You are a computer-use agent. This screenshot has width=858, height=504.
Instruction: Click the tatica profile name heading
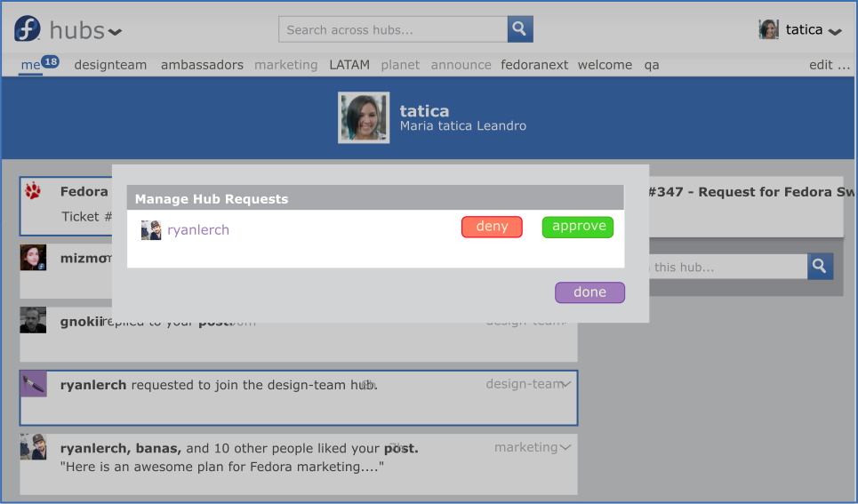tap(424, 111)
